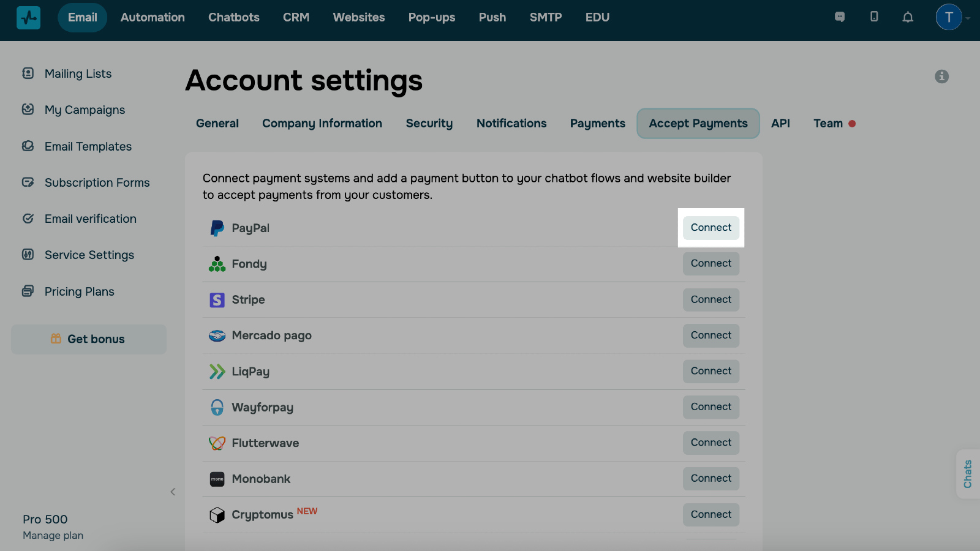Click the SendPulse logo icon
980x551 pixels.
[x=28, y=18]
